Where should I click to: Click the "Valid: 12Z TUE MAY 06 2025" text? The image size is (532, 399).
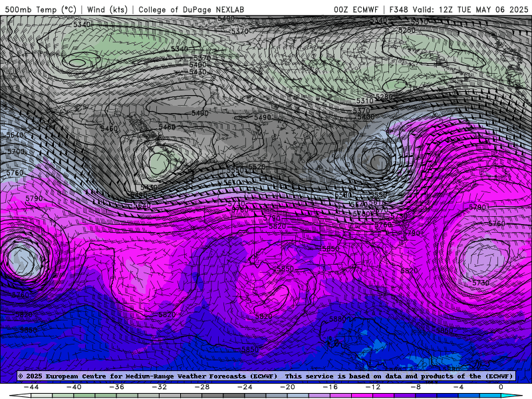(x=471, y=9)
